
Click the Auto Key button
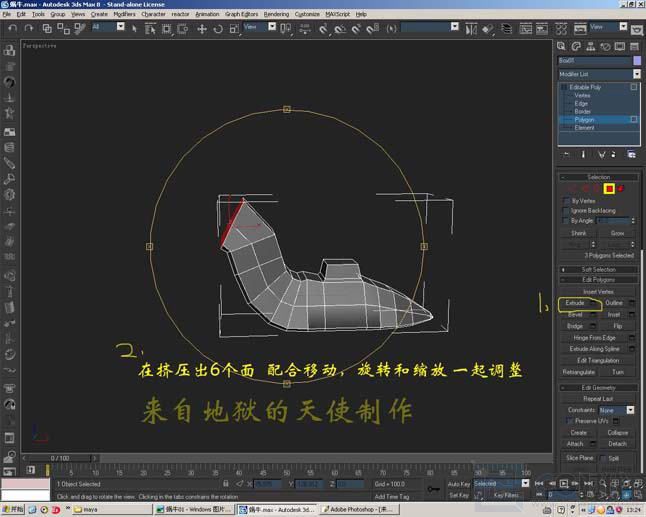[x=459, y=484]
